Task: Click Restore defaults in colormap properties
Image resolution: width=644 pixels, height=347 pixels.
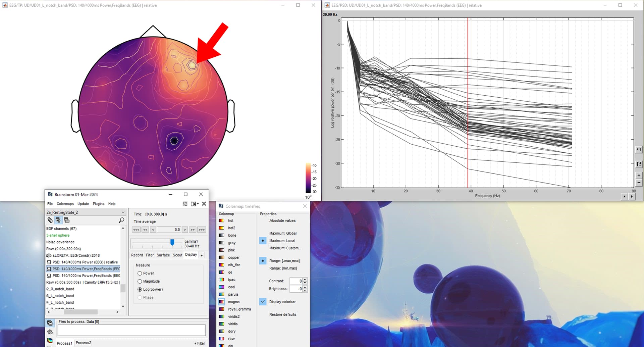Action: pyautogui.click(x=283, y=314)
